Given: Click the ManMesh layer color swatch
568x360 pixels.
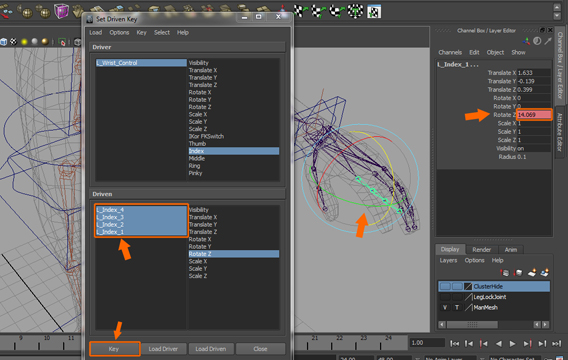Looking at the screenshot, I should coord(468,307).
